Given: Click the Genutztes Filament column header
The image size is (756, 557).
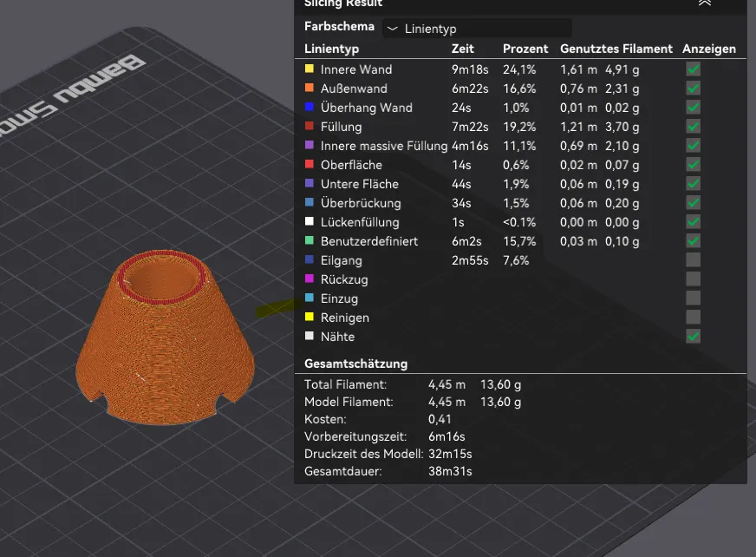Looking at the screenshot, I should pyautogui.click(x=616, y=49).
